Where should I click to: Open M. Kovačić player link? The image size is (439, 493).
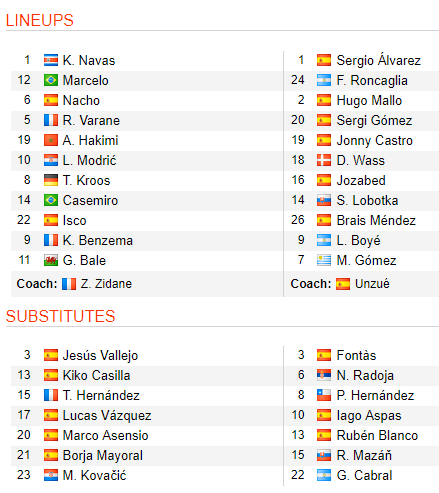point(94,475)
